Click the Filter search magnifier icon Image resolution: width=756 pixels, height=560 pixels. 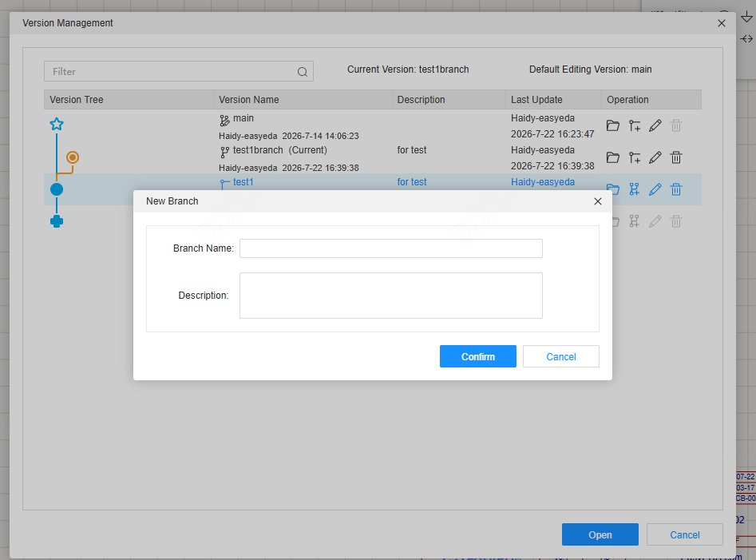click(x=303, y=72)
